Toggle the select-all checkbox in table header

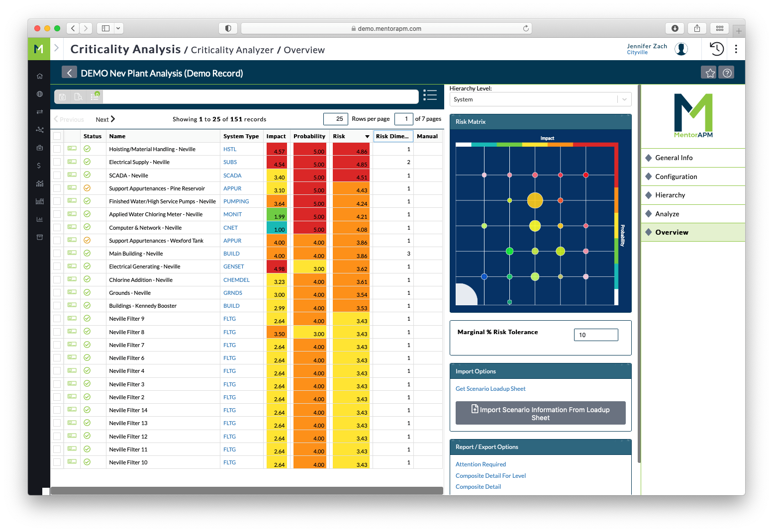tap(57, 136)
